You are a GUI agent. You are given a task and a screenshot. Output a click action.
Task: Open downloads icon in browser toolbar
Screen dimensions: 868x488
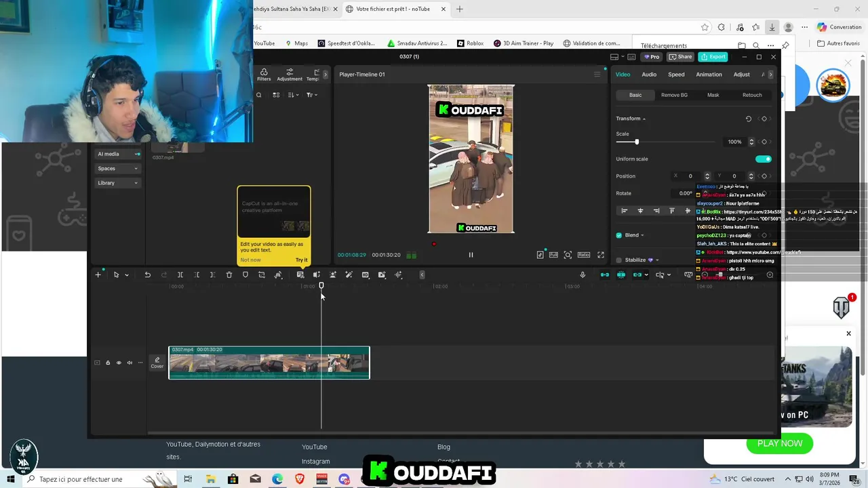pos(772,27)
